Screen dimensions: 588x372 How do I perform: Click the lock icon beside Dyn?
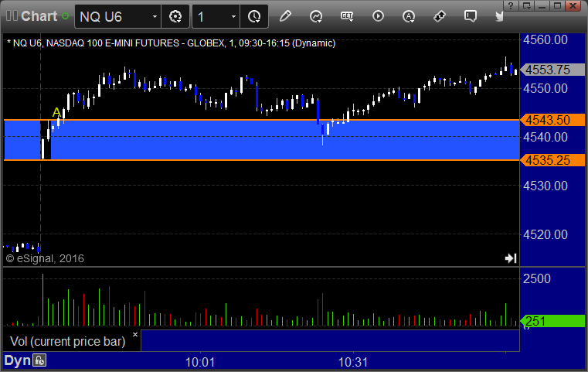tap(39, 360)
